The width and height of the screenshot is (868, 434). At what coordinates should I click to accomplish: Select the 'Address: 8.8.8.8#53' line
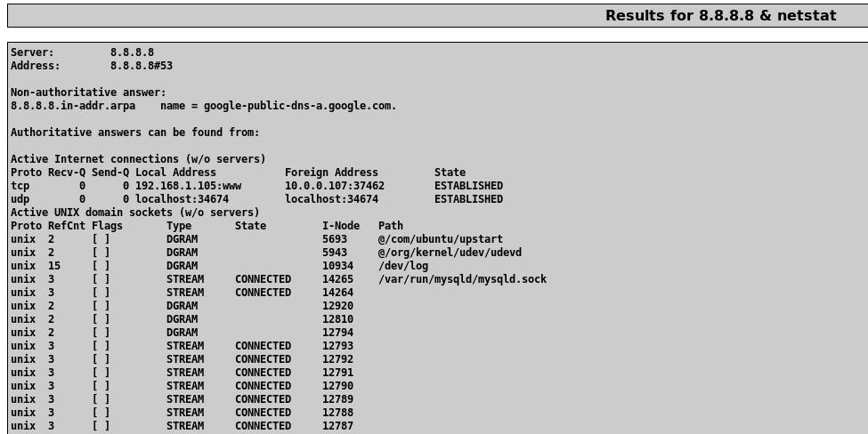pyautogui.click(x=92, y=66)
